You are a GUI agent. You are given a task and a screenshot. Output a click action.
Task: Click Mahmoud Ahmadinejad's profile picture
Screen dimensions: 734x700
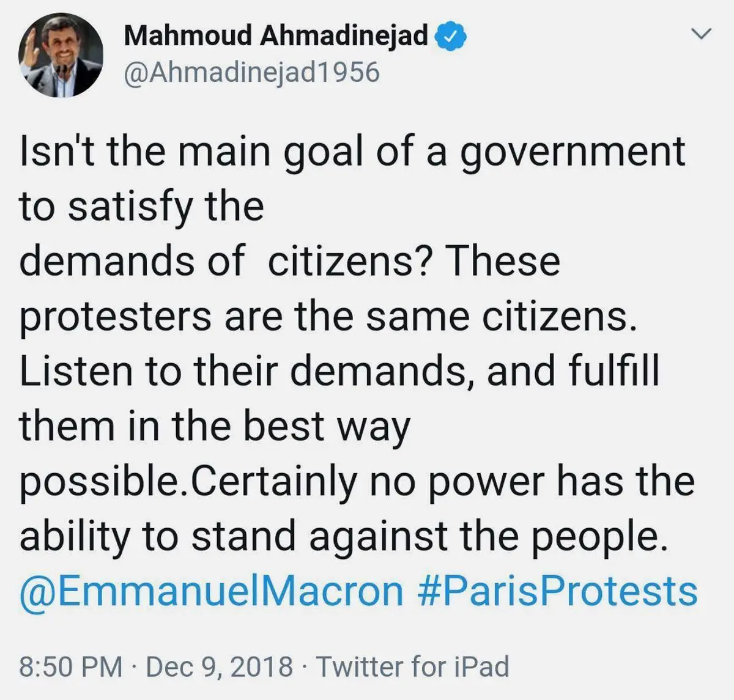(x=61, y=56)
